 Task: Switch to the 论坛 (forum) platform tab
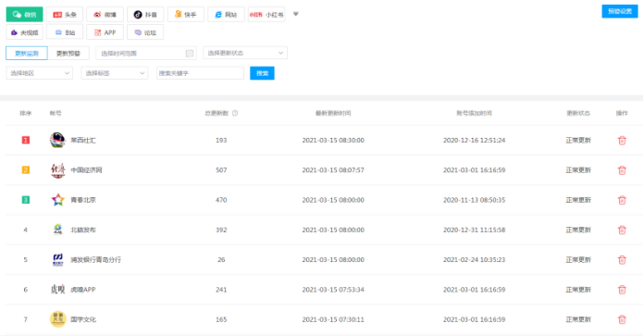pos(145,32)
